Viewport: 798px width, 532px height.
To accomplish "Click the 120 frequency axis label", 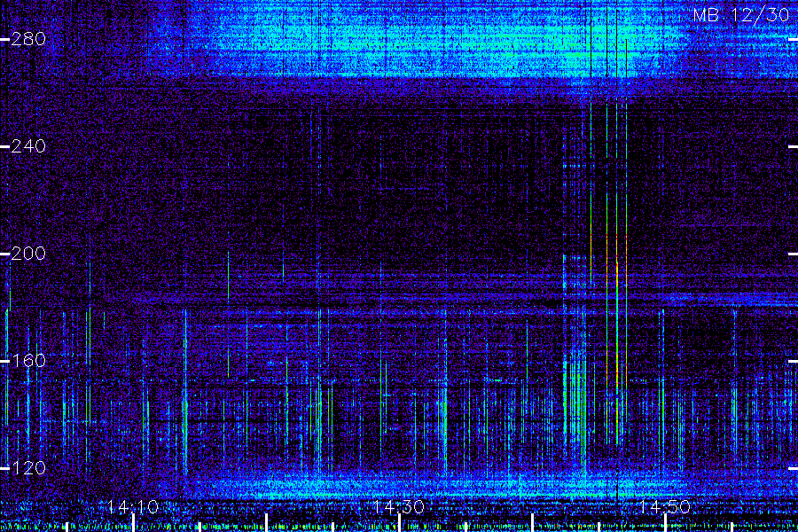I will pyautogui.click(x=28, y=468).
